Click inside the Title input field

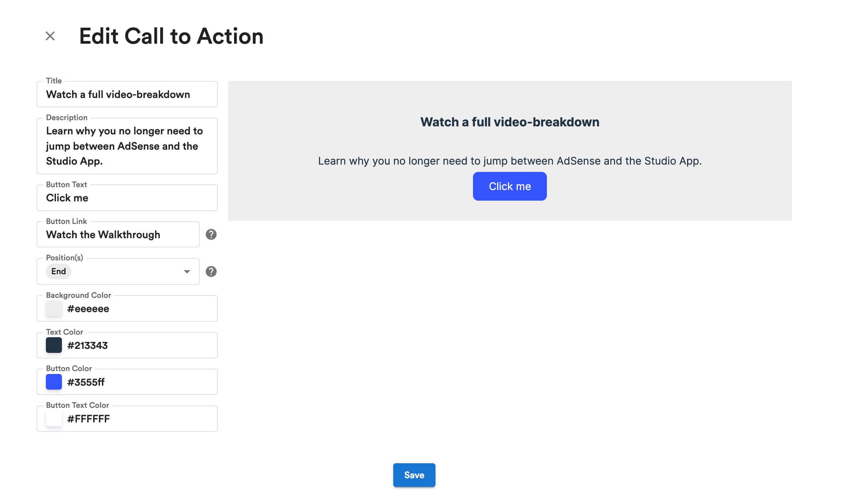click(x=127, y=94)
